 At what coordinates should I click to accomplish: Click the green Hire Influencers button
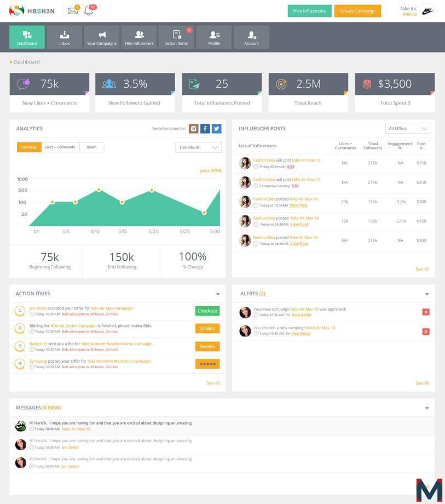click(309, 11)
